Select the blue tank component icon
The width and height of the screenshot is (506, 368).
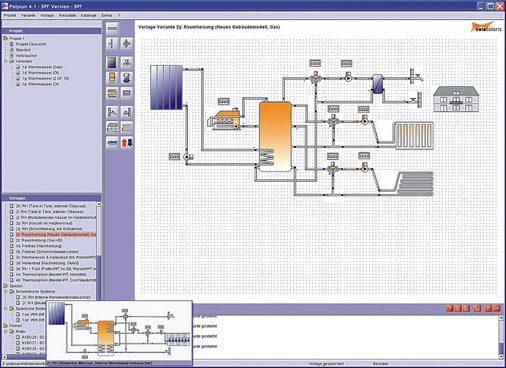point(127,78)
